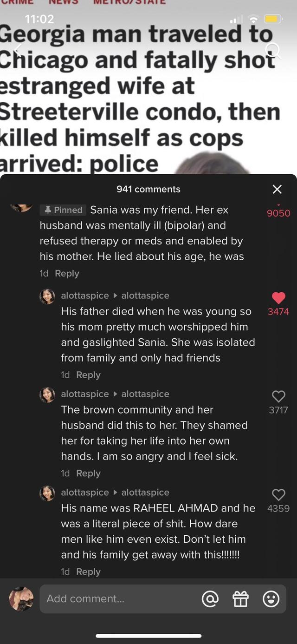Like the RAHEEL AHMAD comment heart
Viewport: 297px width, 644px height.
point(278,495)
